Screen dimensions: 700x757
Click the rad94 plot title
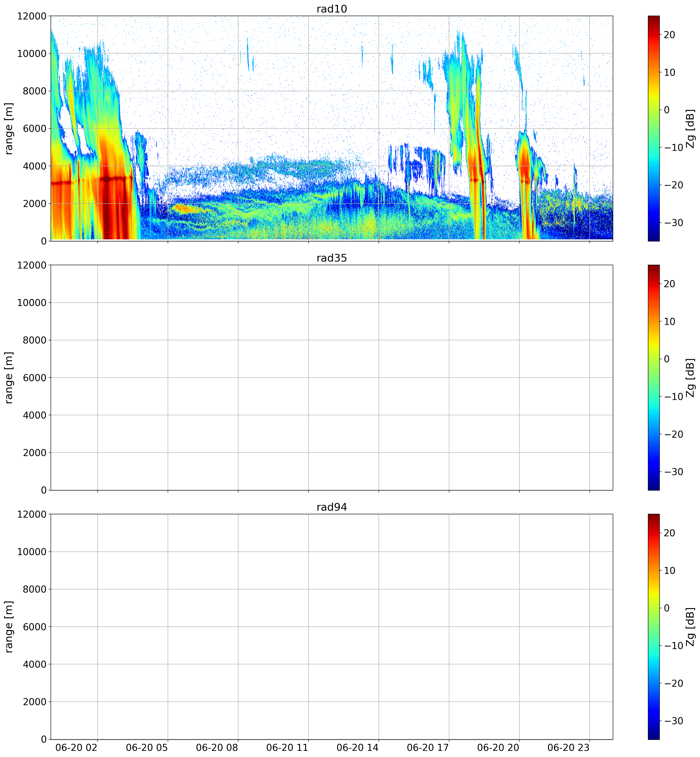[331, 507]
